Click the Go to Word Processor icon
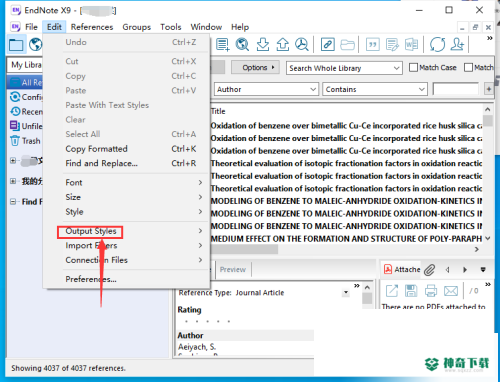 [411, 44]
